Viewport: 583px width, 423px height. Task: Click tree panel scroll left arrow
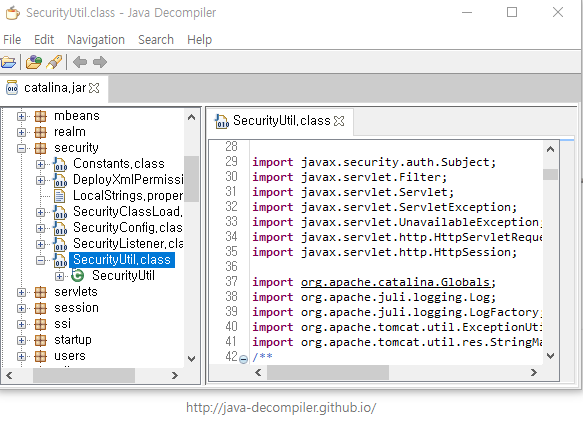click(x=9, y=375)
